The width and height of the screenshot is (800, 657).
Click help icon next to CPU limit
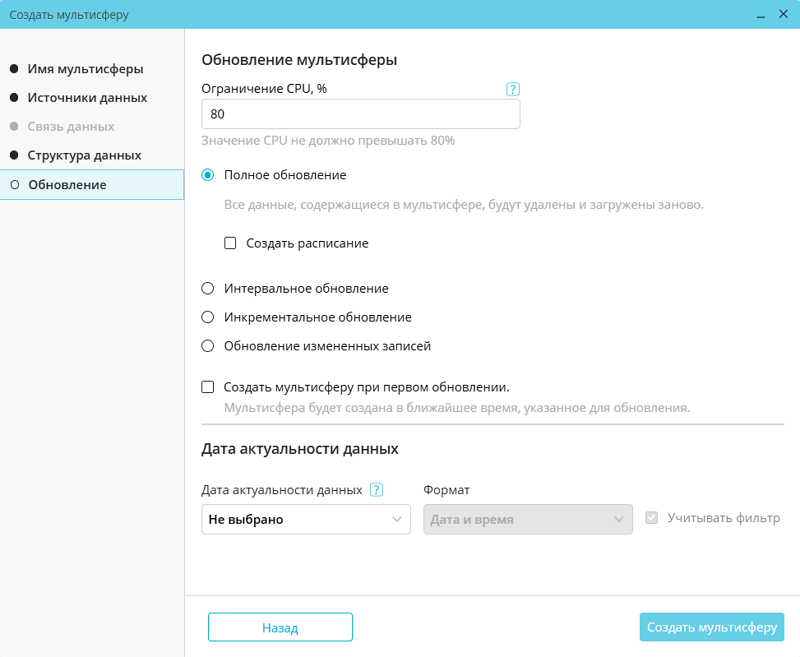pos(513,89)
